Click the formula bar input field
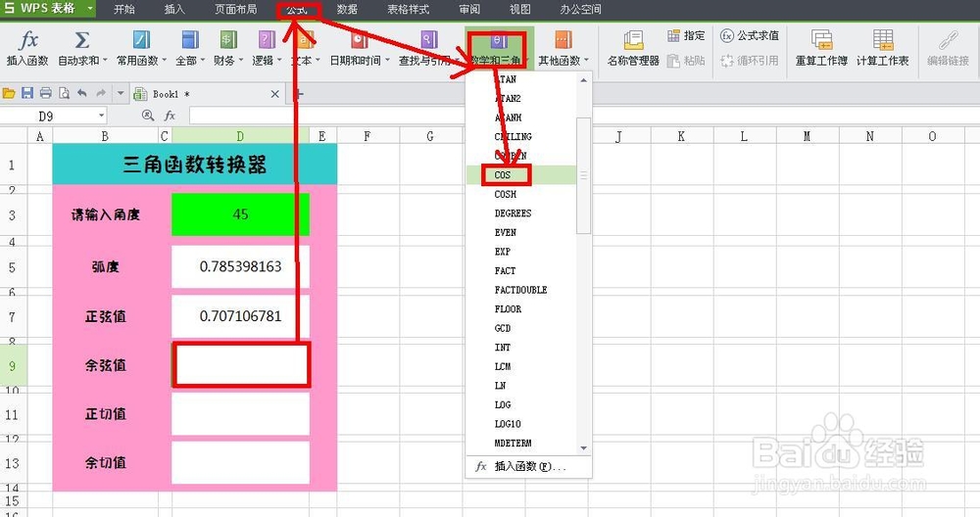This screenshot has width=980, height=517. click(584, 116)
